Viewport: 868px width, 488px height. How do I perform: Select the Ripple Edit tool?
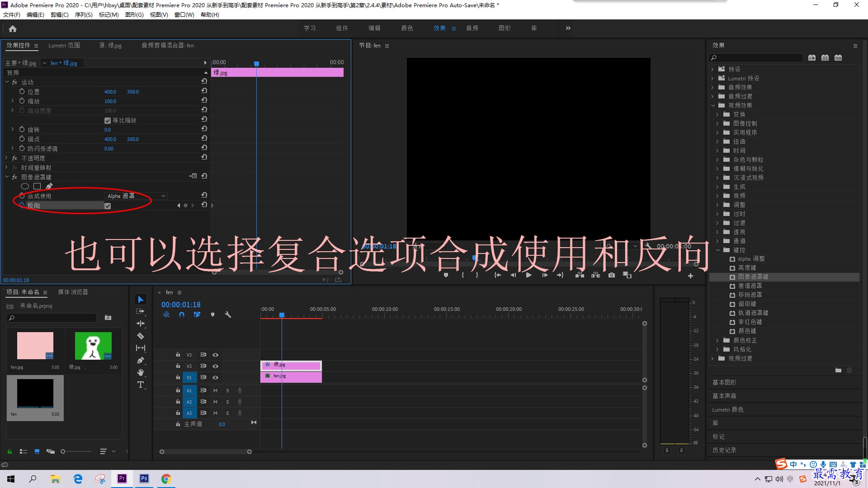[x=141, y=324]
